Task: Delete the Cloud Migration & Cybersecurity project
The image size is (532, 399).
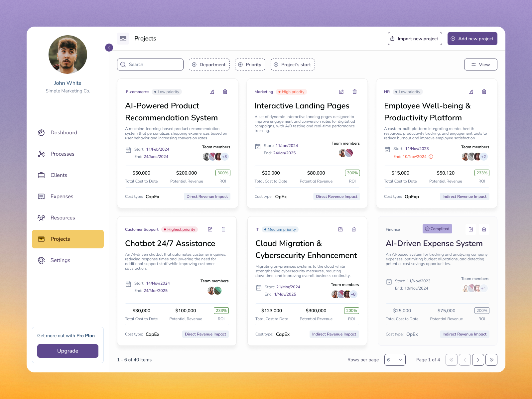Action: [354, 229]
